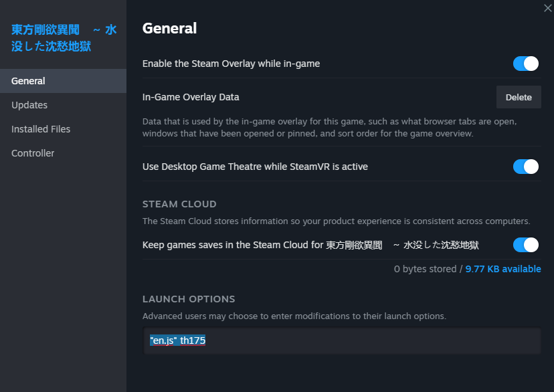This screenshot has width=554, height=392.
Task: Open the 9.77 KB available link
Action: [x=503, y=269]
